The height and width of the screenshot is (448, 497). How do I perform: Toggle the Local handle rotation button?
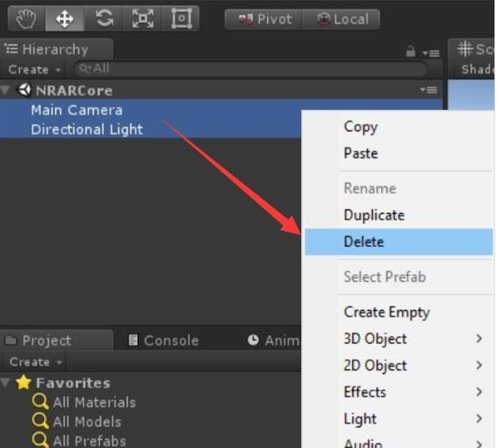coord(341,20)
